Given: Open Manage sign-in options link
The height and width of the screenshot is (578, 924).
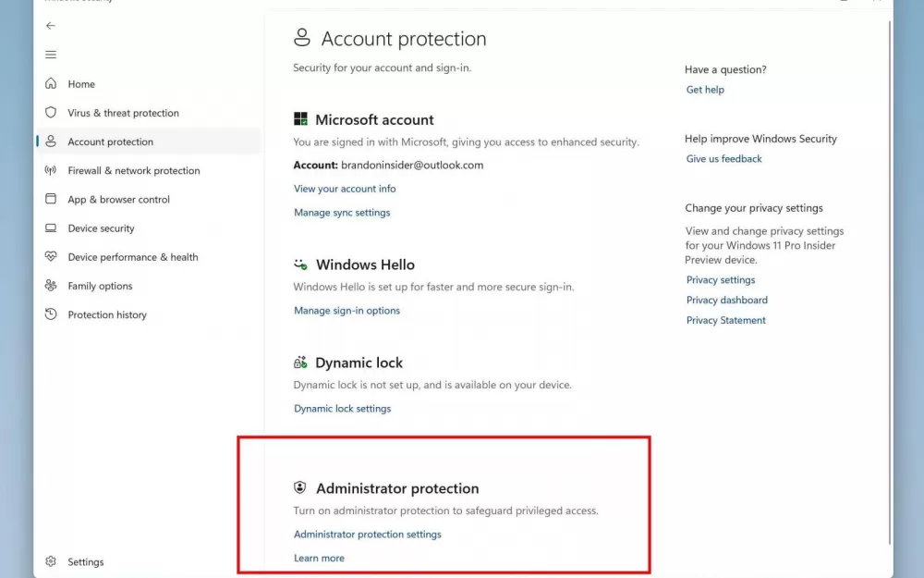Looking at the screenshot, I should (346, 310).
